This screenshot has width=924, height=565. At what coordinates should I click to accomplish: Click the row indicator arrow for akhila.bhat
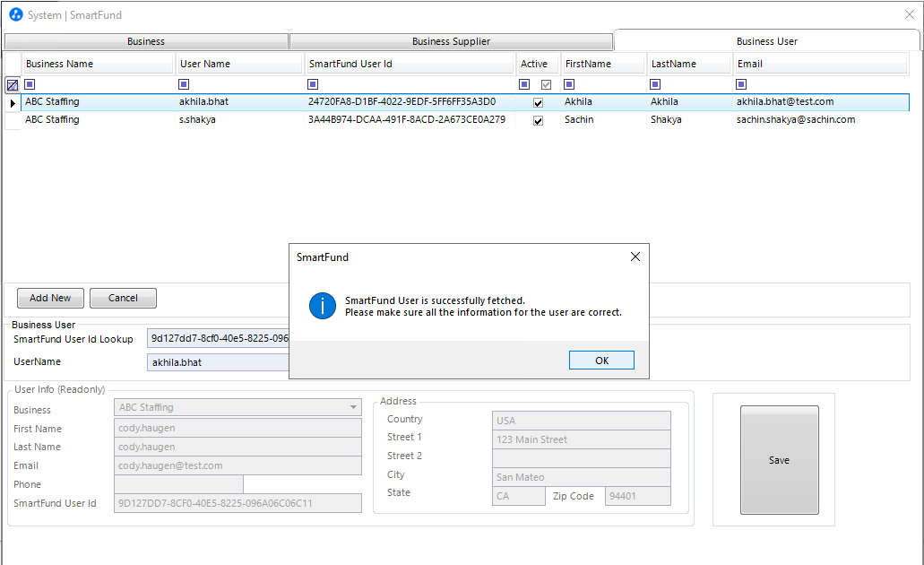tap(13, 103)
